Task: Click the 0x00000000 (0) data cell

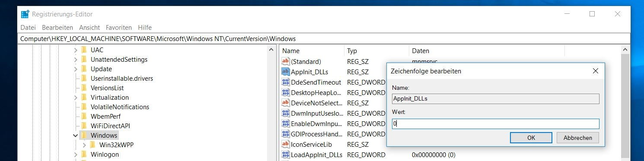Action: pos(434,155)
